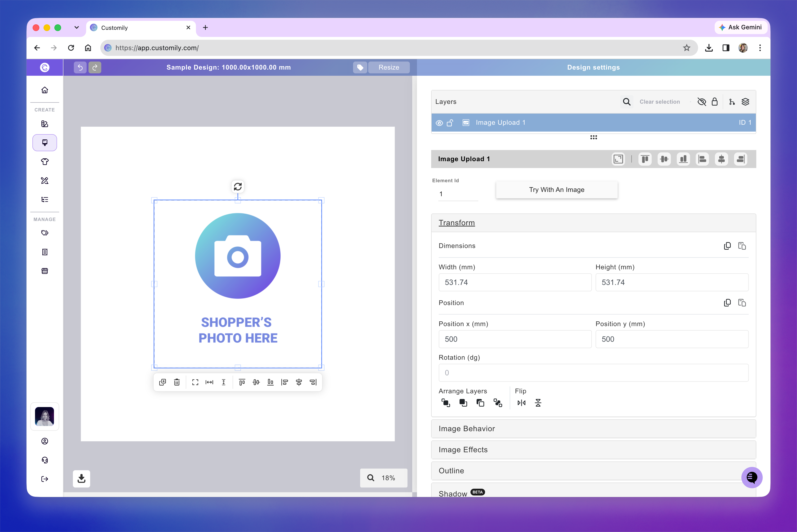This screenshot has width=797, height=532.
Task: Align element right in panel header
Action: click(x=741, y=159)
